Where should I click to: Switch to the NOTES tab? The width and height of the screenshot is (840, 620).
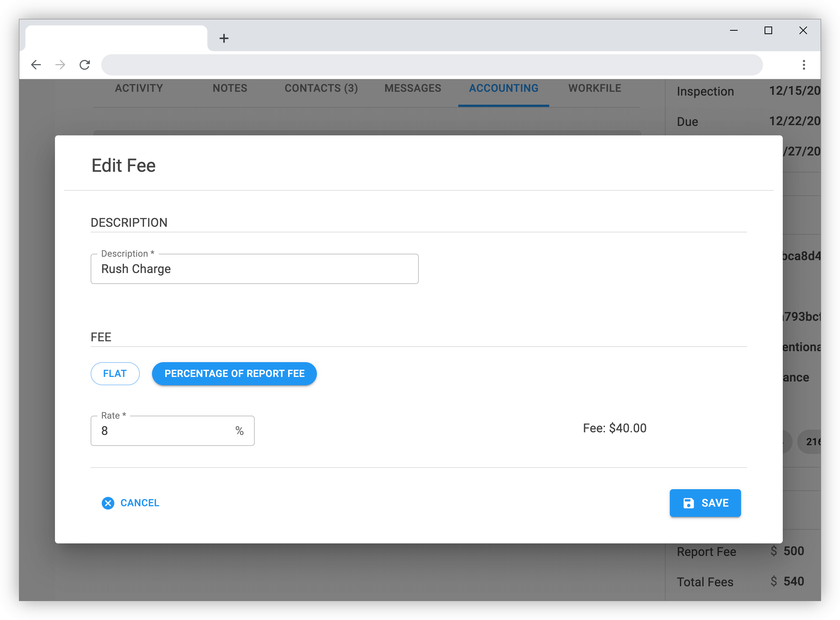(230, 88)
